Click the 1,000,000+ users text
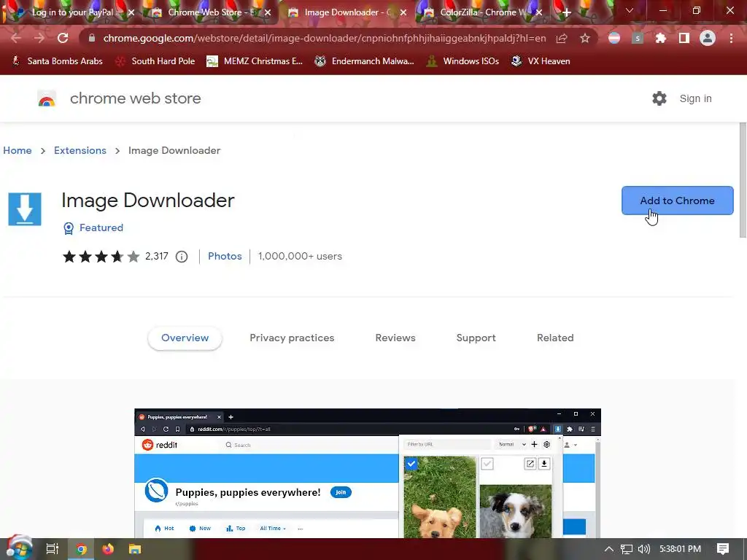The width and height of the screenshot is (747, 560). click(300, 256)
